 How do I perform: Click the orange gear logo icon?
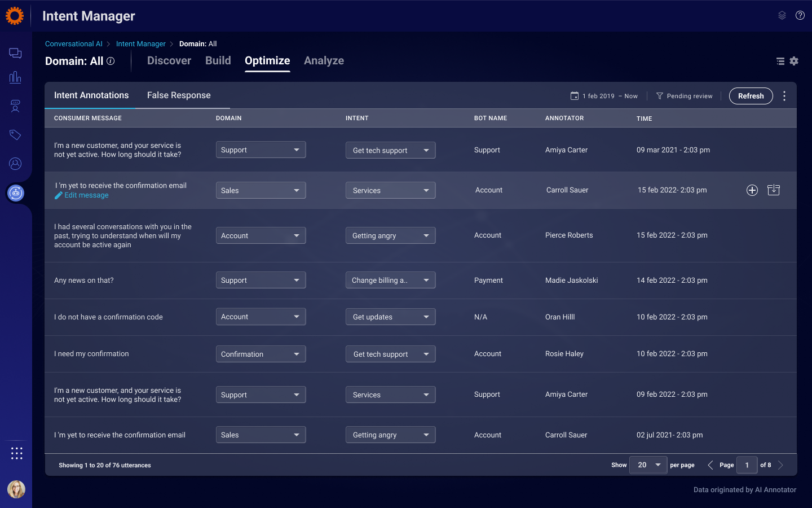(x=15, y=16)
